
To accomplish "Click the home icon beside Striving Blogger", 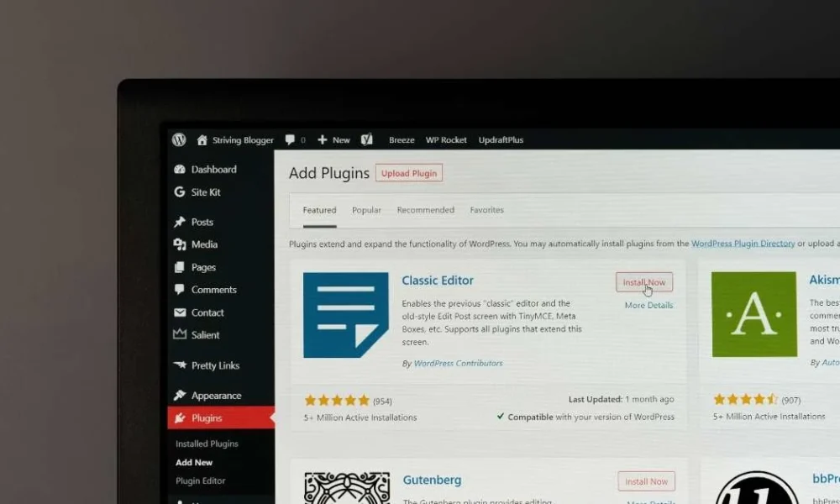I will [202, 139].
